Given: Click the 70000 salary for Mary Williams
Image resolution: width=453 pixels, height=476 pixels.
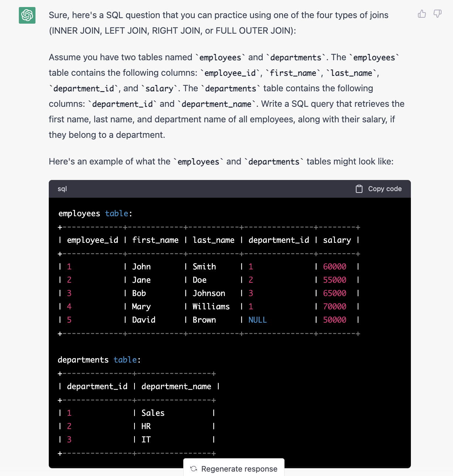Looking at the screenshot, I should point(334,306).
